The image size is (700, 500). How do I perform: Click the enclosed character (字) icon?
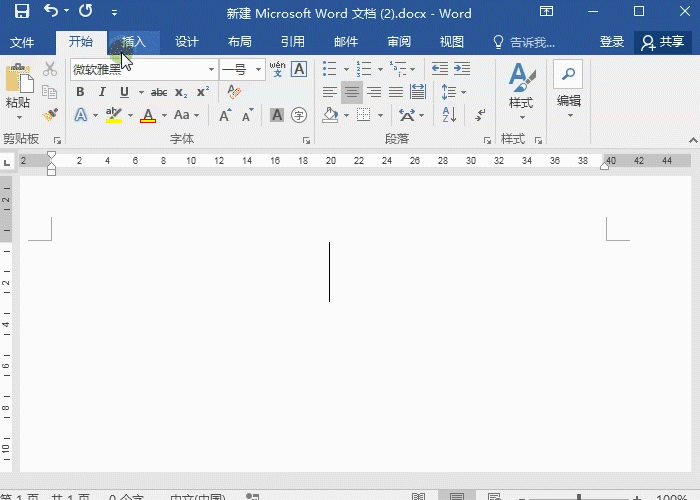[x=298, y=115]
